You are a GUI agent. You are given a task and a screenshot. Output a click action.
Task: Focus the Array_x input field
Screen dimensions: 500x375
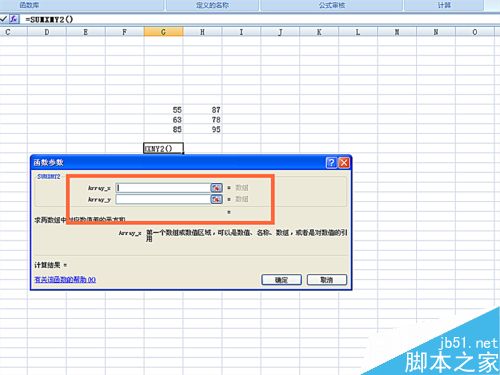(163, 188)
